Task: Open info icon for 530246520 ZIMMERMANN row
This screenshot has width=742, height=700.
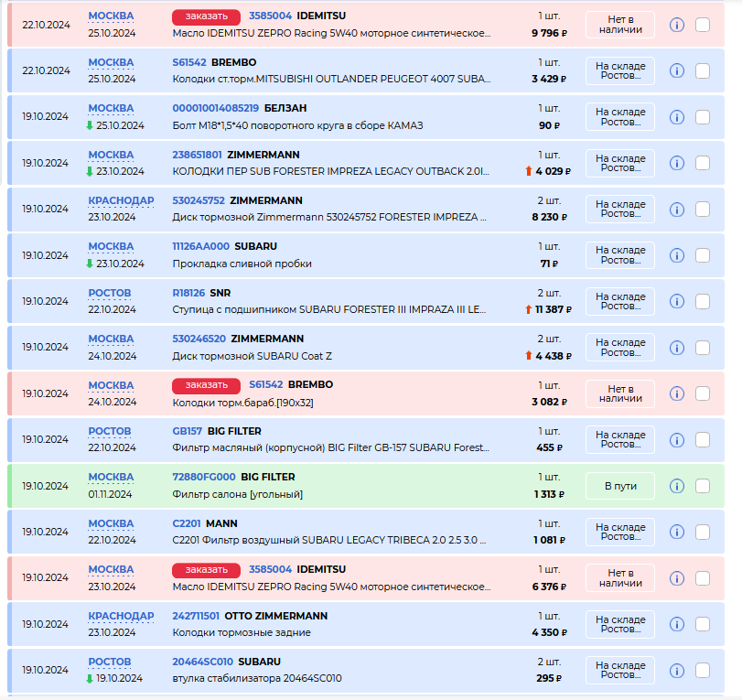Action: (x=677, y=348)
